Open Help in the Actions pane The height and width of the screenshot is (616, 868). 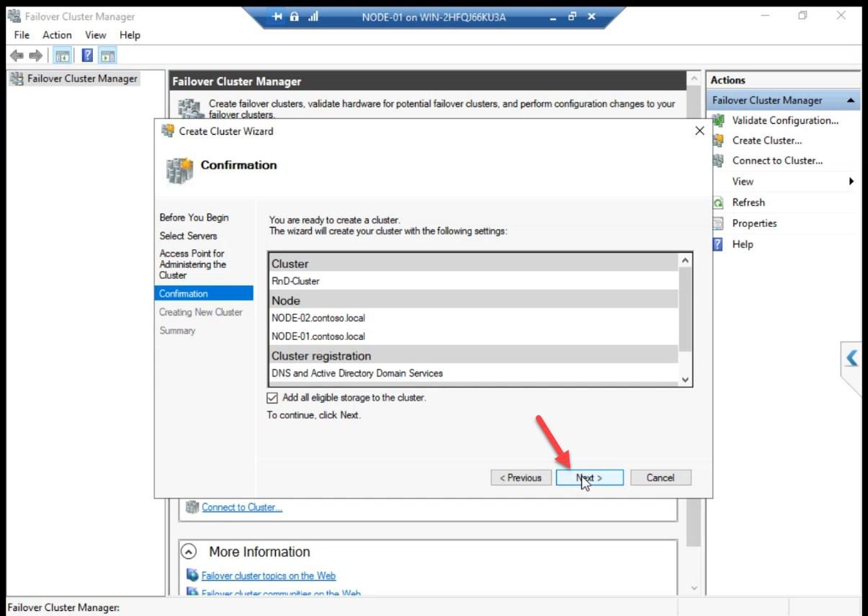(x=742, y=244)
